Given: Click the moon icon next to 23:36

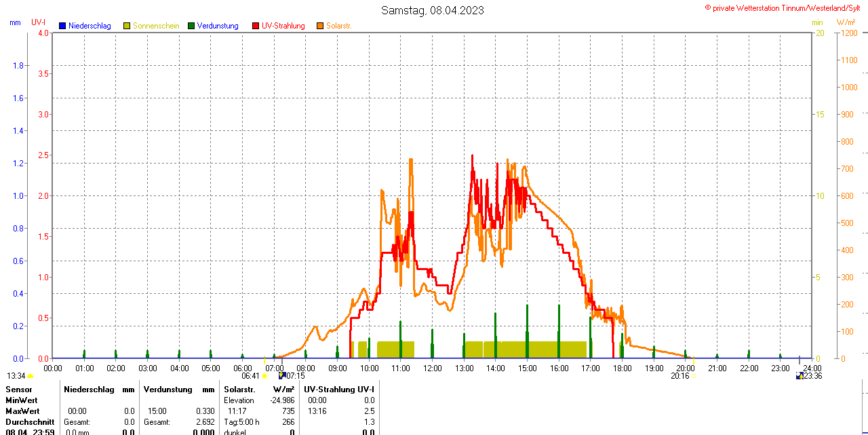Looking at the screenshot, I should click(x=800, y=375).
